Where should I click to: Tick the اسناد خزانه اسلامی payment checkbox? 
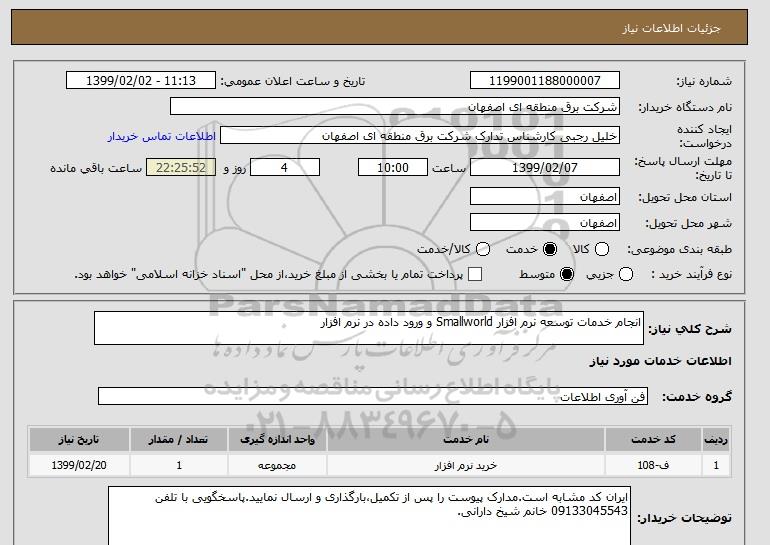(x=475, y=274)
